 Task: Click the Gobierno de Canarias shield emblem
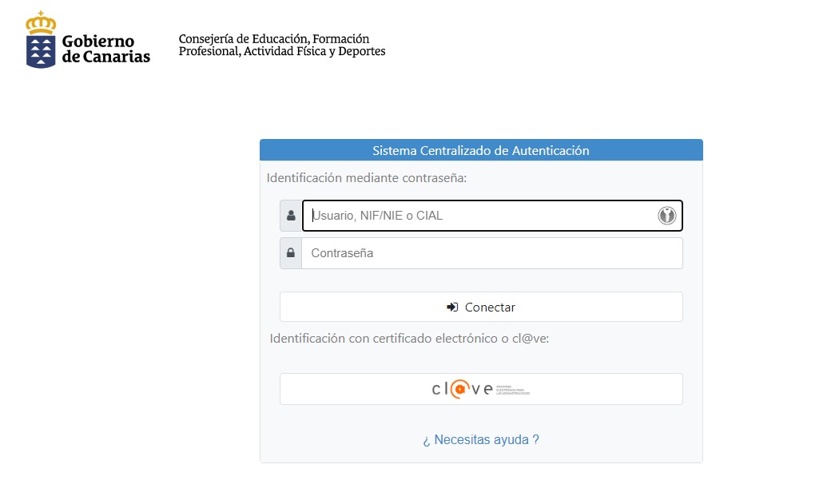41,51
